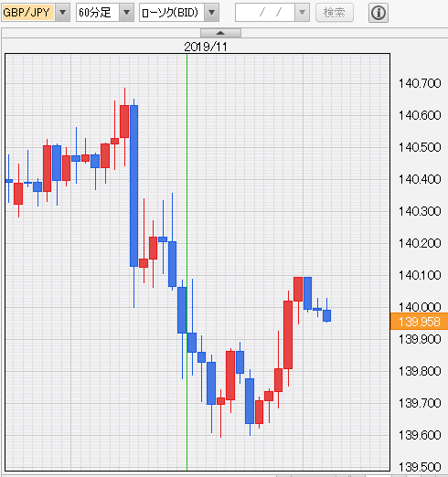The height and width of the screenshot is (477, 448).
Task: Click the 140.300 price axis label
Action: coord(420,211)
